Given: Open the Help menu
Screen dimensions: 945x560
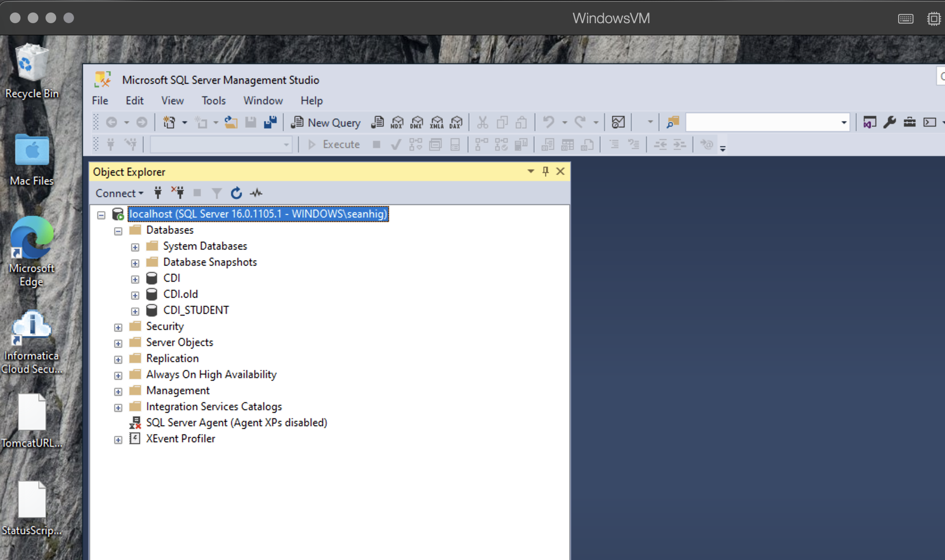Looking at the screenshot, I should 311,101.
